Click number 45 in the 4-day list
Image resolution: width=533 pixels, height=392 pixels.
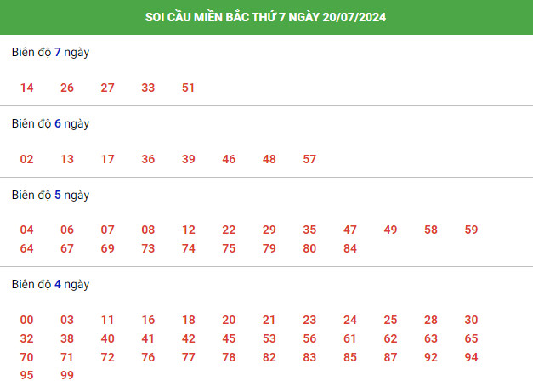[229, 338]
